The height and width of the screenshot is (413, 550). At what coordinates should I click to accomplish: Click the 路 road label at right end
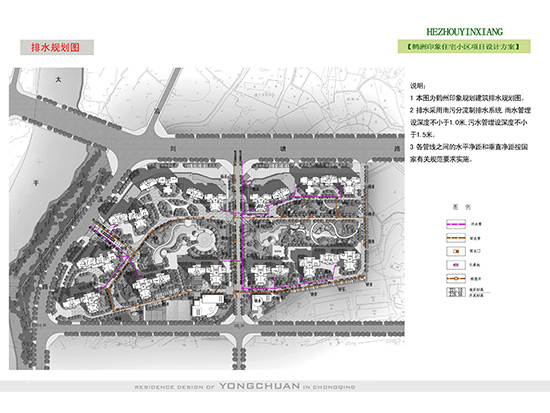pyautogui.click(x=397, y=149)
